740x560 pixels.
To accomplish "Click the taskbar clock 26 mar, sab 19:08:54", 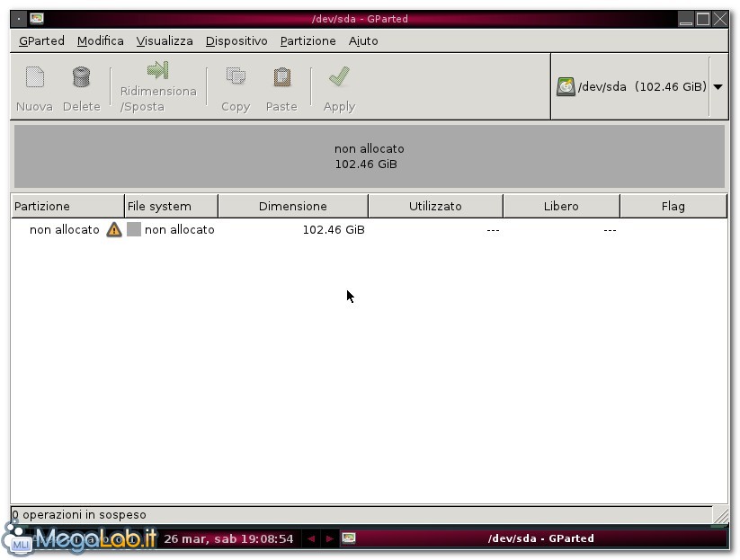I will (x=228, y=538).
